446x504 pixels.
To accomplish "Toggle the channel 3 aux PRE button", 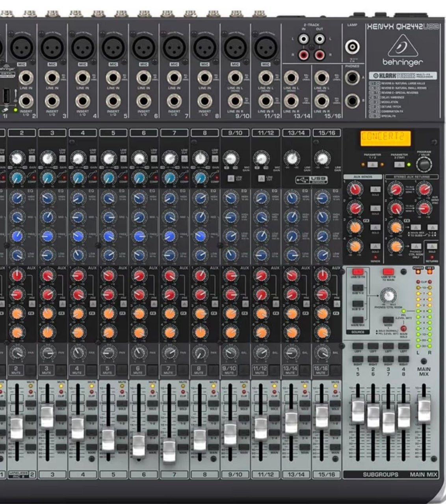I will point(61,303).
